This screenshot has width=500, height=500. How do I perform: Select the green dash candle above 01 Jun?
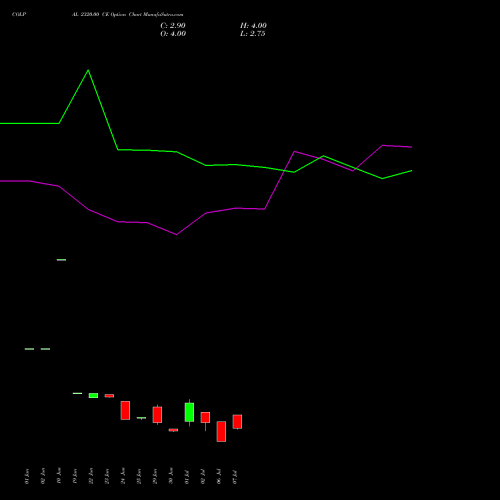[x=29, y=349]
